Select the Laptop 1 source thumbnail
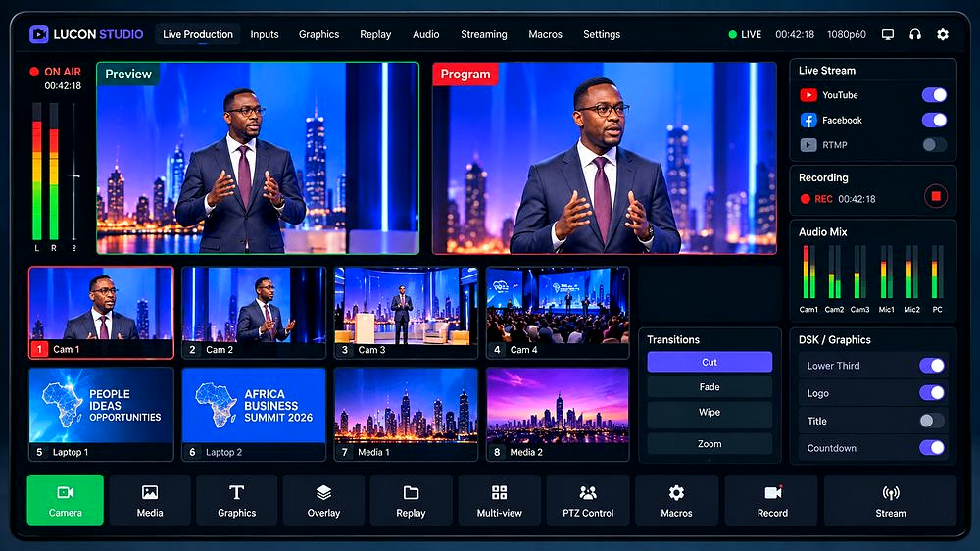Image resolution: width=980 pixels, height=551 pixels. tap(101, 414)
